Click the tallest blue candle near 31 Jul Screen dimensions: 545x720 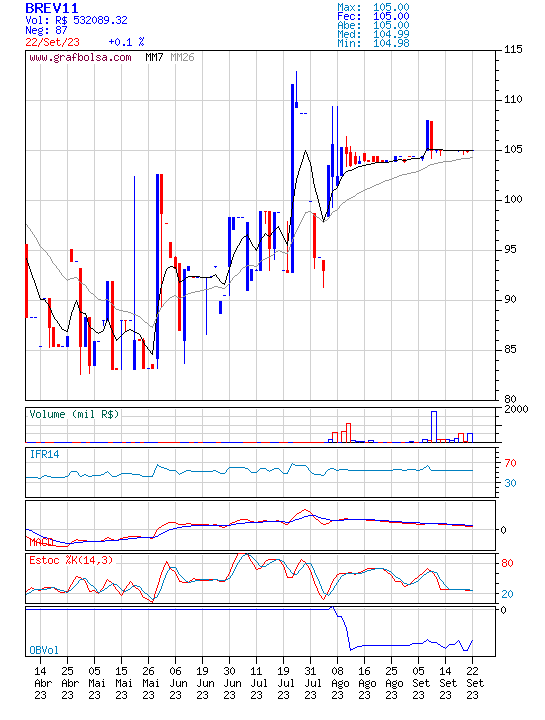292,178
